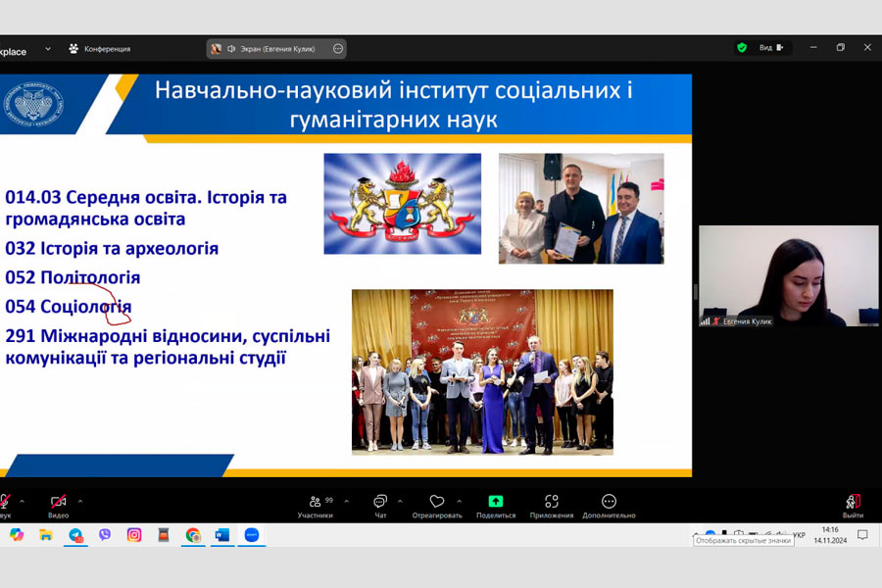Image resolution: width=882 pixels, height=588 pixels.
Task: Expand the arrow next to Отреагировать
Action: pyautogui.click(x=460, y=501)
